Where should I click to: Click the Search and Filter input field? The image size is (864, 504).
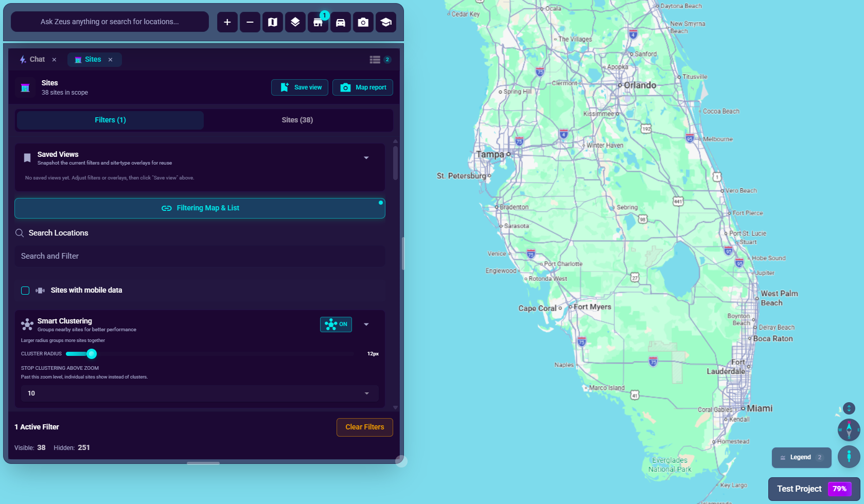tap(200, 256)
